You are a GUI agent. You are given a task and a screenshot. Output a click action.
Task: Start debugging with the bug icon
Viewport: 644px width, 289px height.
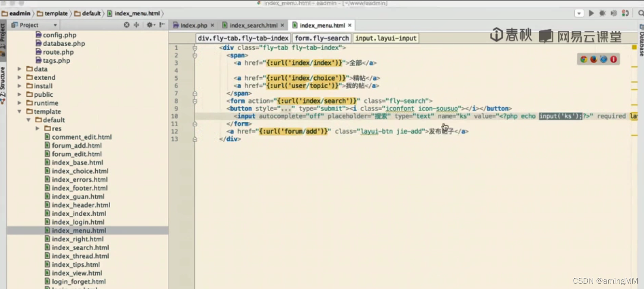602,13
